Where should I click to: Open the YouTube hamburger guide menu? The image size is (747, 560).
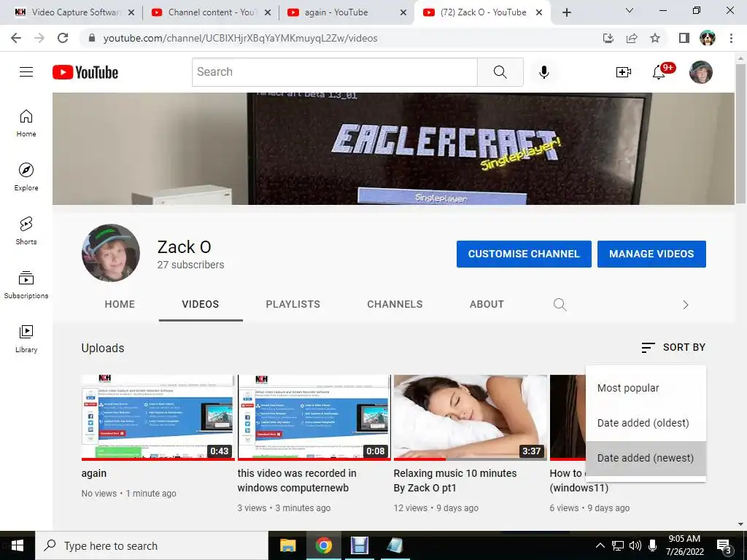click(x=26, y=72)
